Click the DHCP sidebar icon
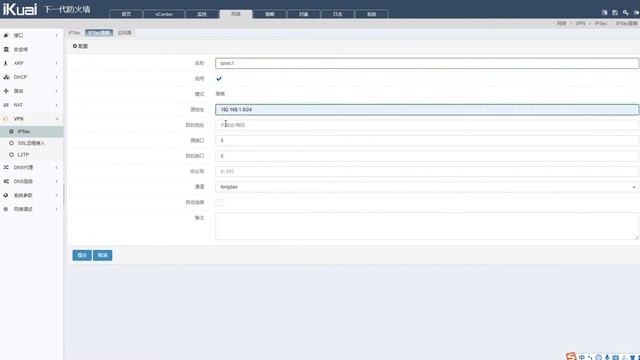 pos(6,77)
